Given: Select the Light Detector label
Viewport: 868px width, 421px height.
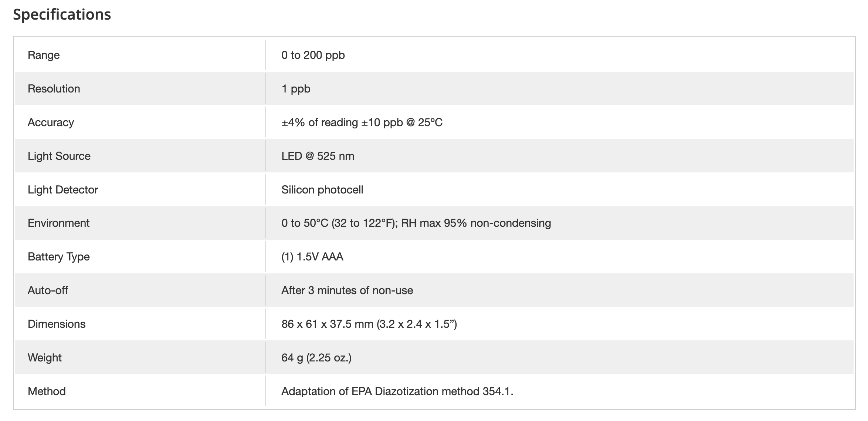Looking at the screenshot, I should [x=63, y=190].
